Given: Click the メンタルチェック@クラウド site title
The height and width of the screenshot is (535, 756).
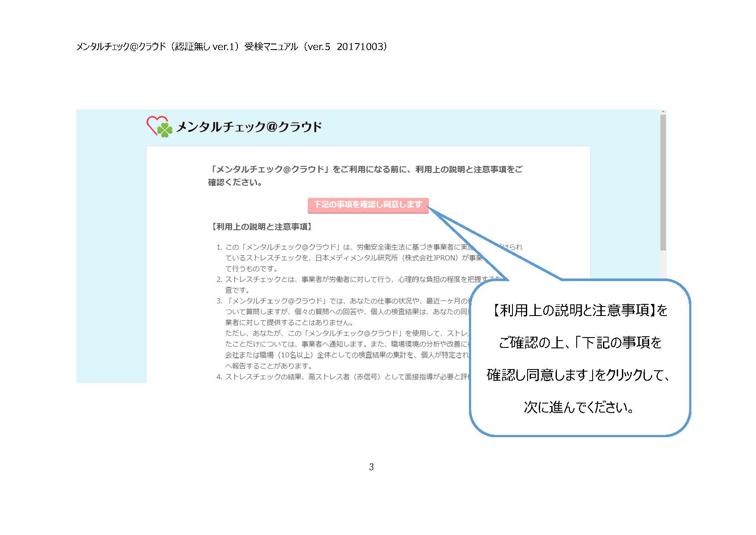Looking at the screenshot, I should pos(249,127).
